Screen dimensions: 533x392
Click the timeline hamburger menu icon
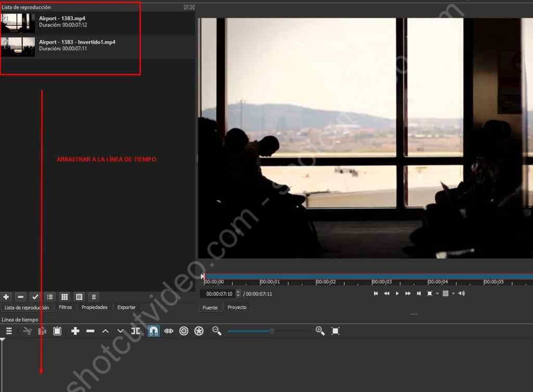point(8,331)
